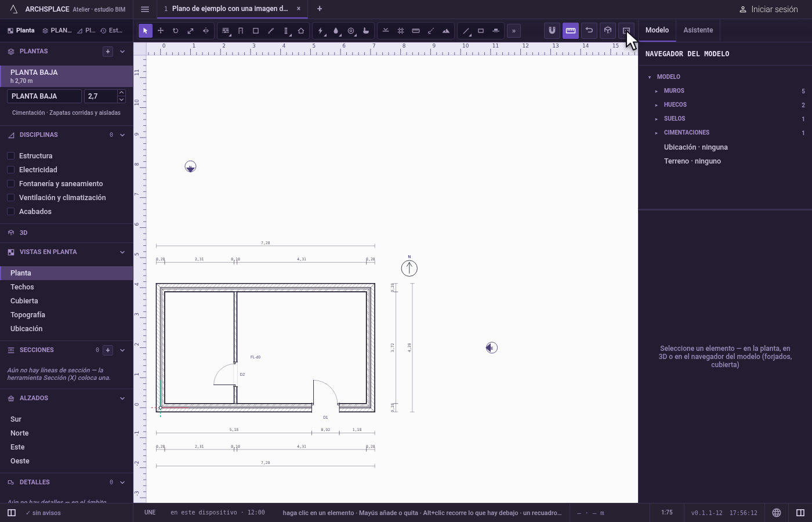The height and width of the screenshot is (522, 812).
Task: Select the move tool
Action: (161, 31)
